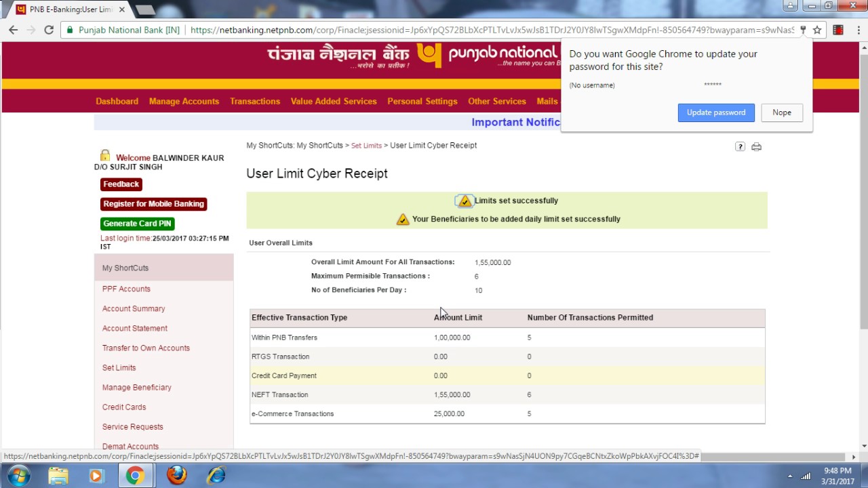This screenshot has height=488, width=868.
Task: Click the key password icon in address bar
Action: 803,30
